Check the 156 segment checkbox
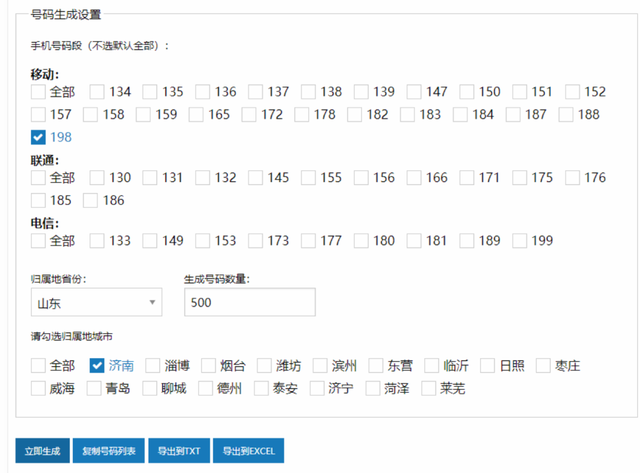The width and height of the screenshot is (640, 473). [x=361, y=178]
